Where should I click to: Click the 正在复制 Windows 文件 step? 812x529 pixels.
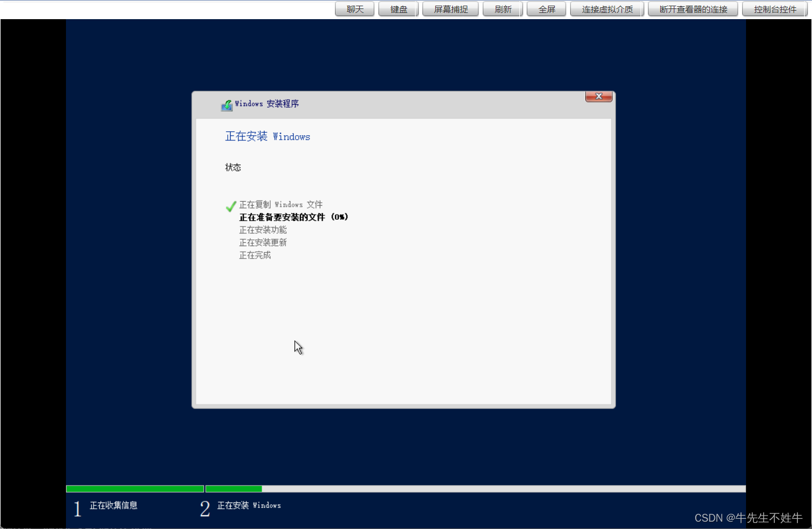click(x=281, y=205)
